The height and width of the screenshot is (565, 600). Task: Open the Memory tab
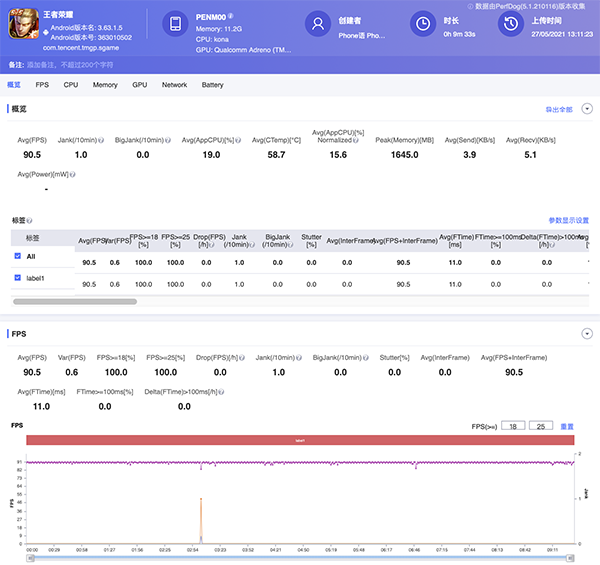[105, 85]
